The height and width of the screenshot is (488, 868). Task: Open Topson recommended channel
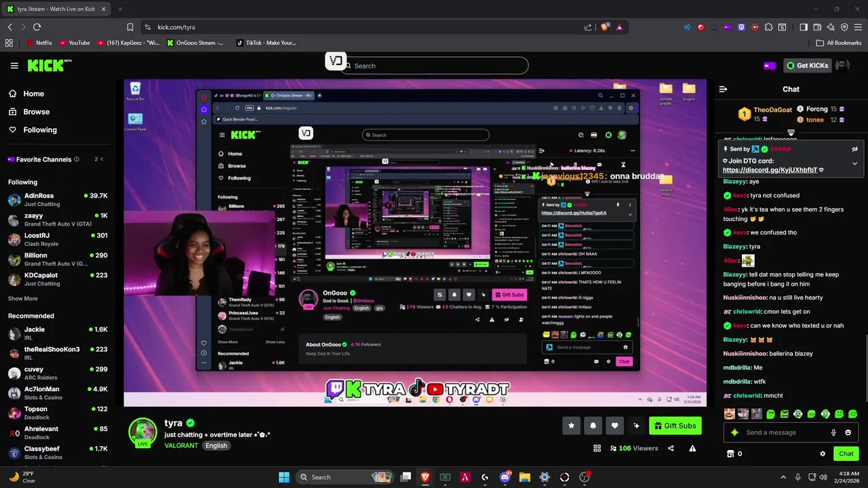58,413
